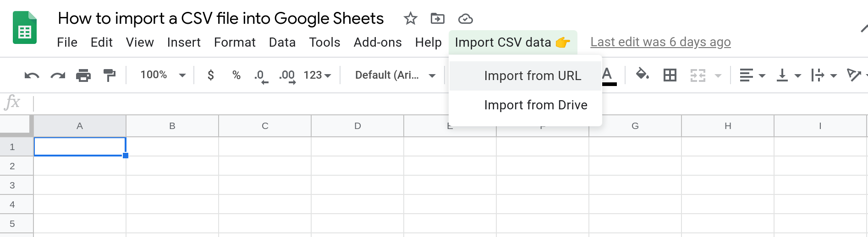Open the Add-ons menu
868x237 pixels.
click(378, 43)
